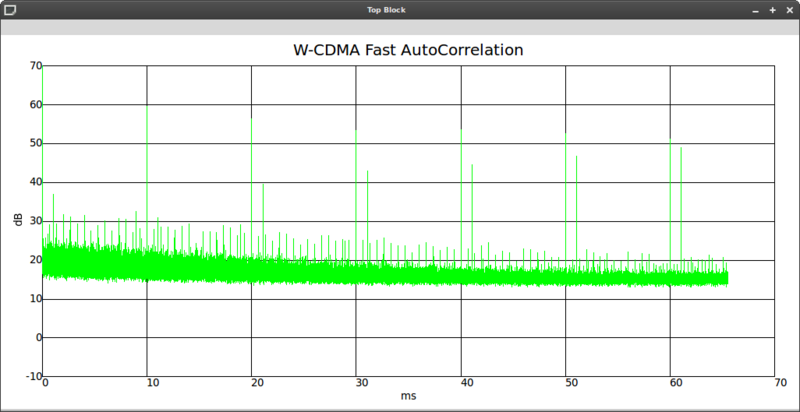Click the ms x-axis label
The width and height of the screenshot is (800, 412).
pyautogui.click(x=408, y=397)
